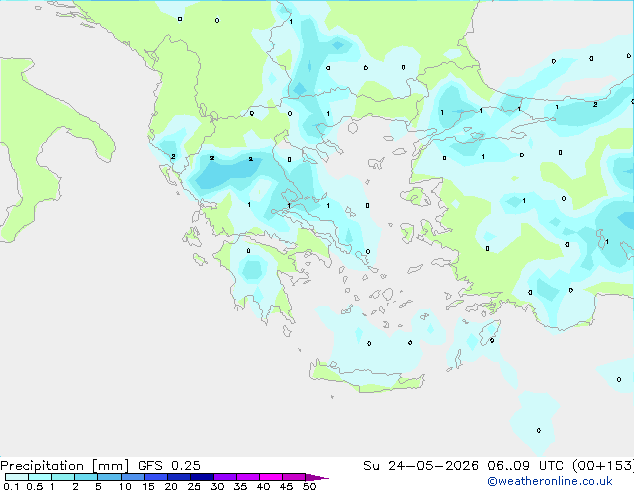Pick the legend swatch between 5 and 10

click(109, 477)
